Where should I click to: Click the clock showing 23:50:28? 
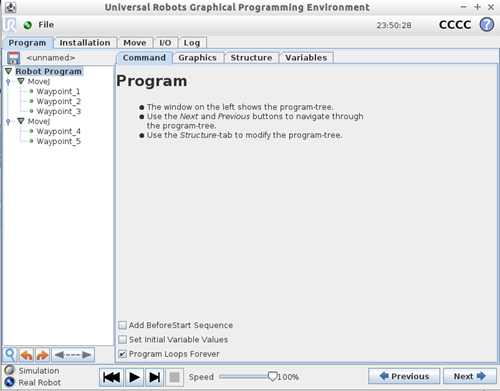click(x=394, y=25)
